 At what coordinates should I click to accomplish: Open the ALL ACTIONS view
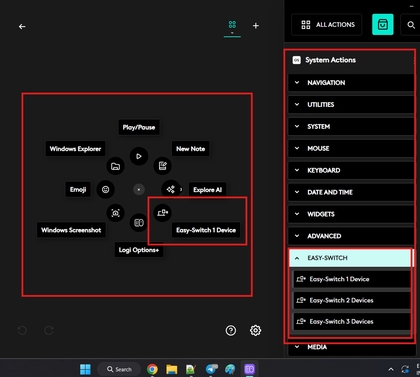point(327,25)
